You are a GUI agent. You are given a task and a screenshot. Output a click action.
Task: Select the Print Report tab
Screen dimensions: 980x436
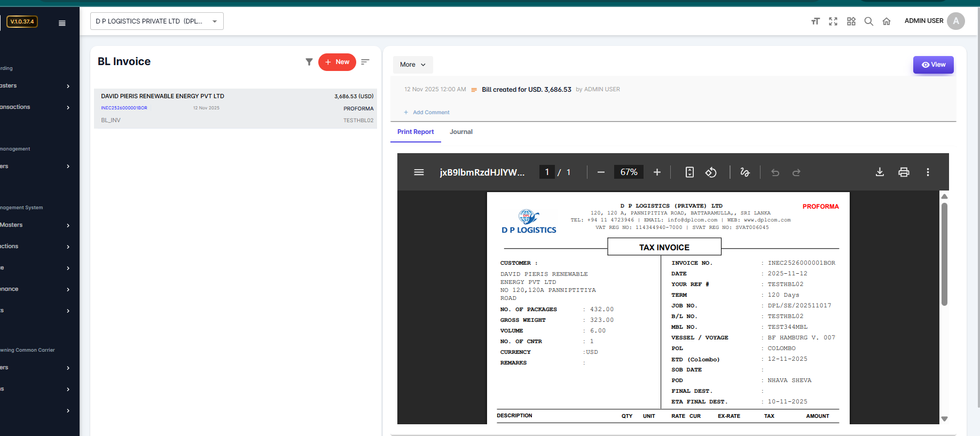click(415, 132)
